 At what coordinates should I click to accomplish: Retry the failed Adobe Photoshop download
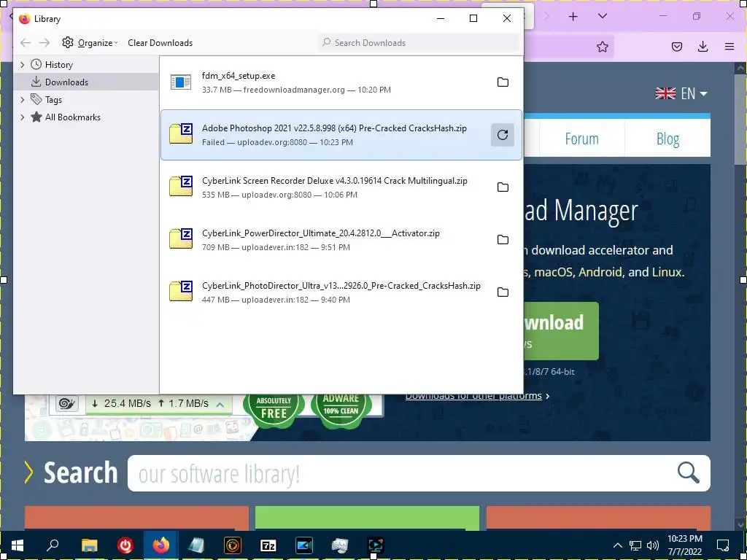503,135
